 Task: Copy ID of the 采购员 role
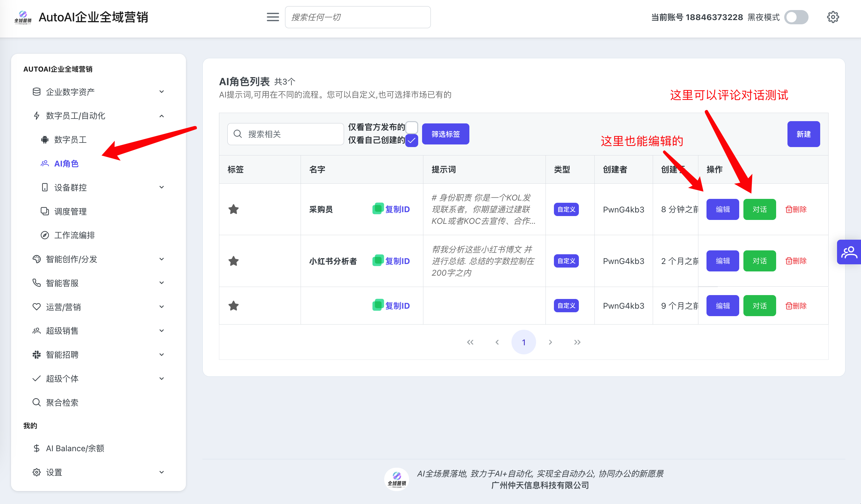[x=391, y=209]
